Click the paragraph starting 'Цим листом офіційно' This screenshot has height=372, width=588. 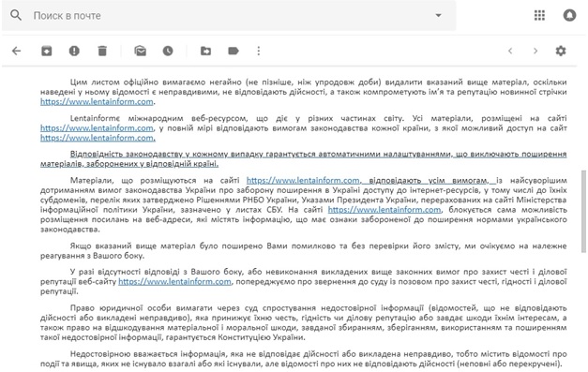(x=303, y=92)
